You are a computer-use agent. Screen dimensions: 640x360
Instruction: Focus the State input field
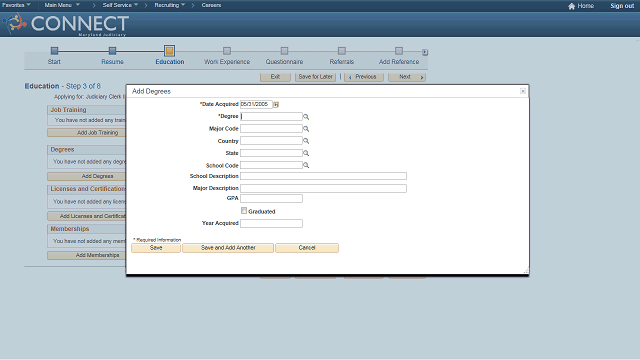coord(271,153)
